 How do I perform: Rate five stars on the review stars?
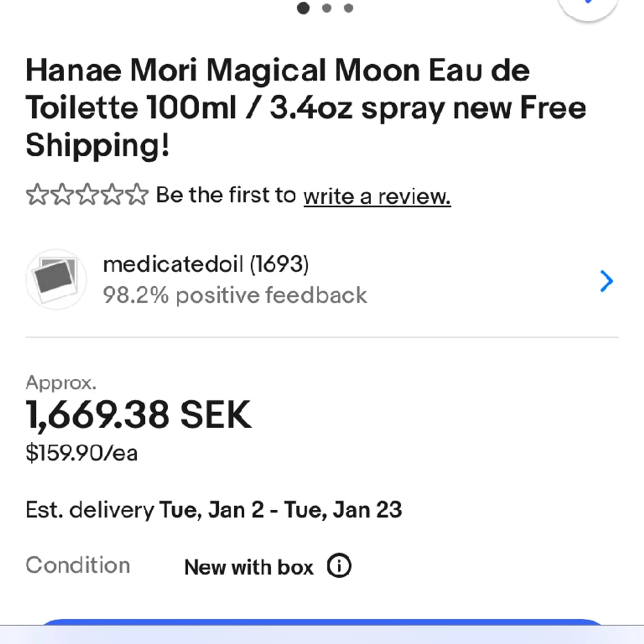(137, 195)
